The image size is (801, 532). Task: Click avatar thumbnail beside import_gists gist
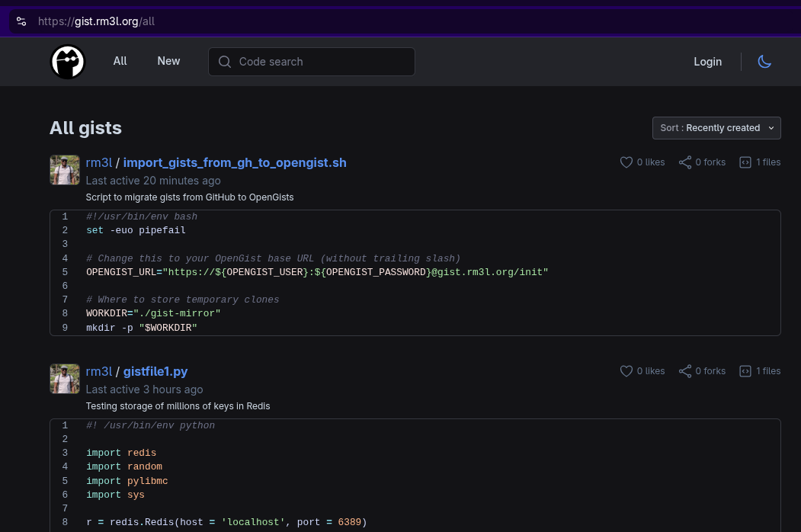[x=65, y=170]
